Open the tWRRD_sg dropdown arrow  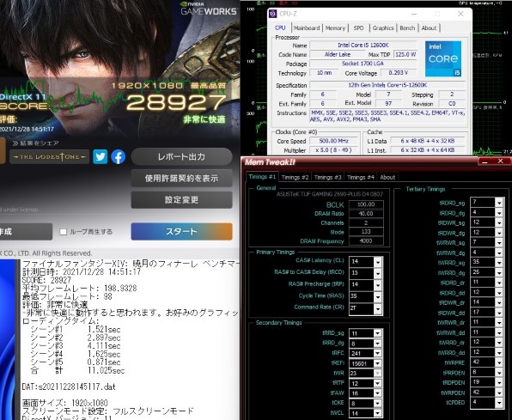pyautogui.click(x=499, y=262)
